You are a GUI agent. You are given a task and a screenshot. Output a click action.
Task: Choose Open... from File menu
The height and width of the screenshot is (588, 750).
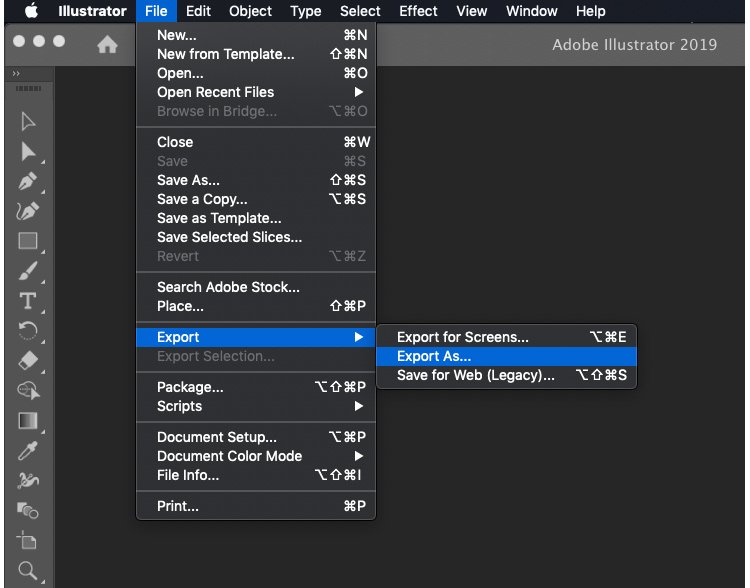click(256, 73)
